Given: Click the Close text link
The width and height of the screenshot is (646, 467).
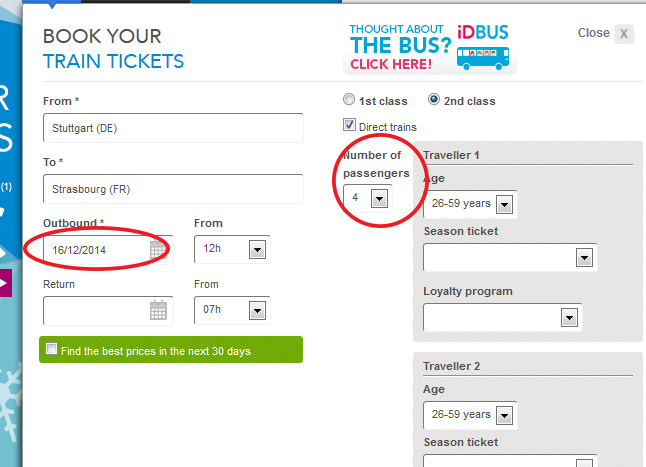Looking at the screenshot, I should tap(593, 33).
